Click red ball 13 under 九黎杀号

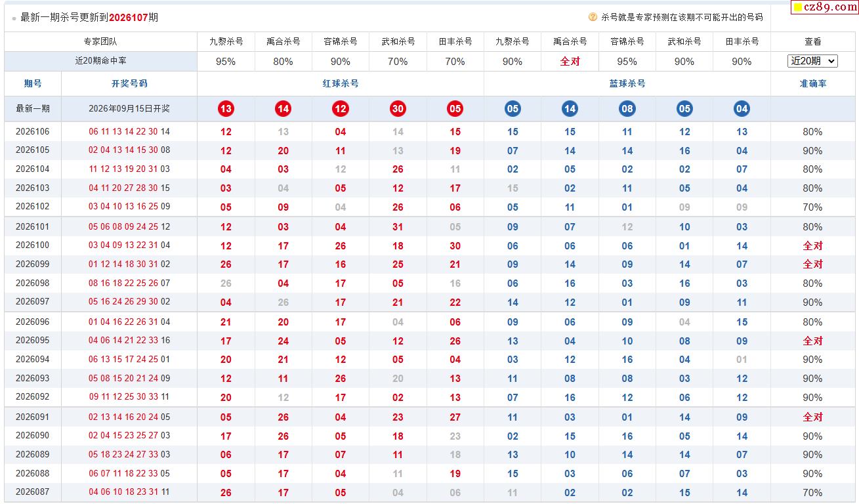pos(226,109)
